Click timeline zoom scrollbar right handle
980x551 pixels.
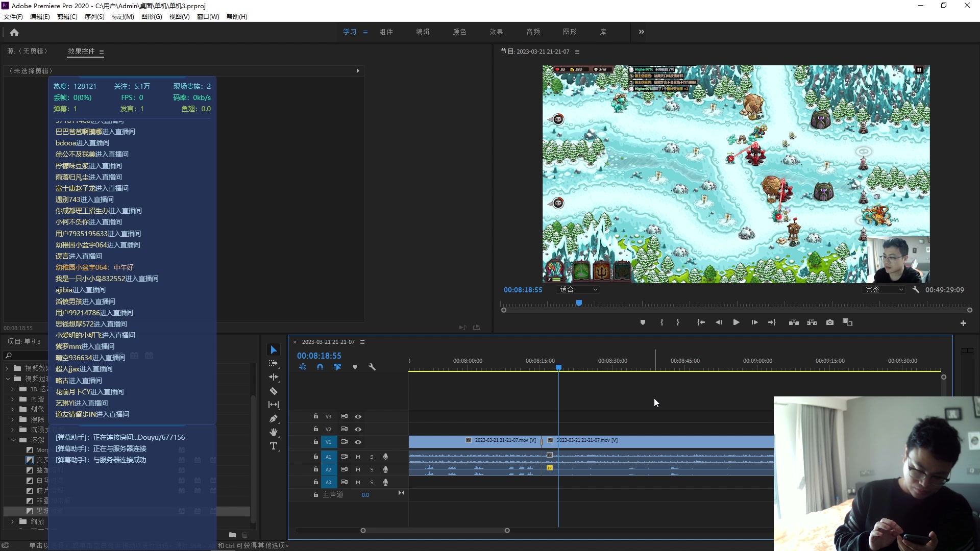click(507, 531)
